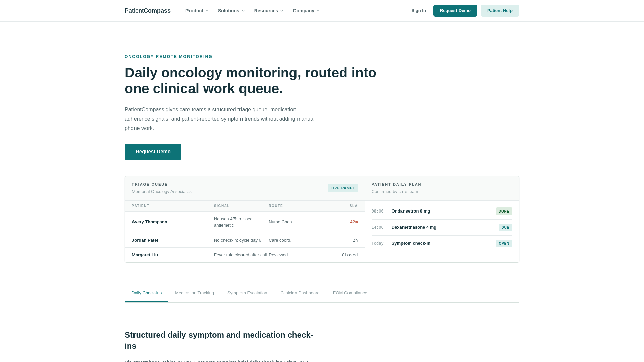Click the PATIENT column header
The width and height of the screenshot is (644, 362).
point(141,206)
